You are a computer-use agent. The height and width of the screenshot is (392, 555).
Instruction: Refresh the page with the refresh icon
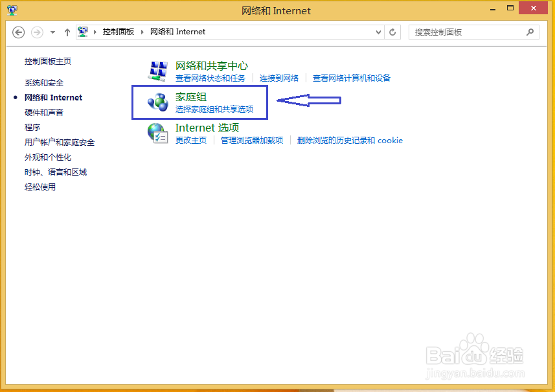pos(392,32)
